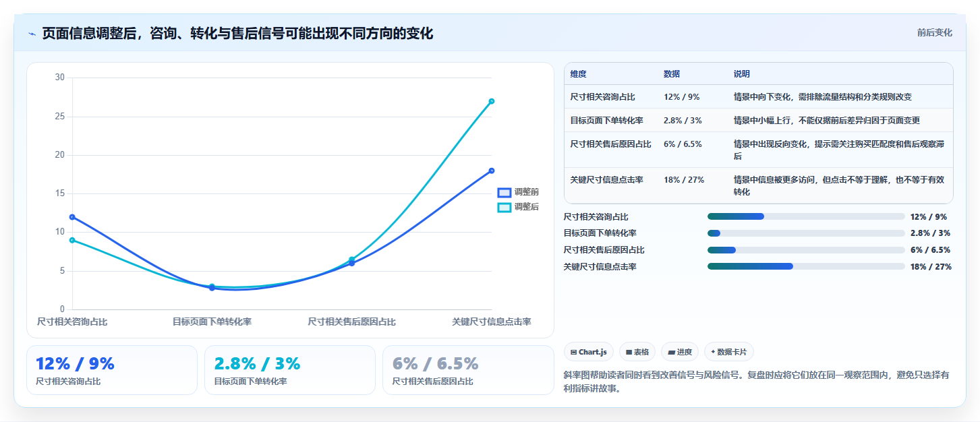Click the table cell 目标页面下单转化率
980x422 pixels.
606,121
